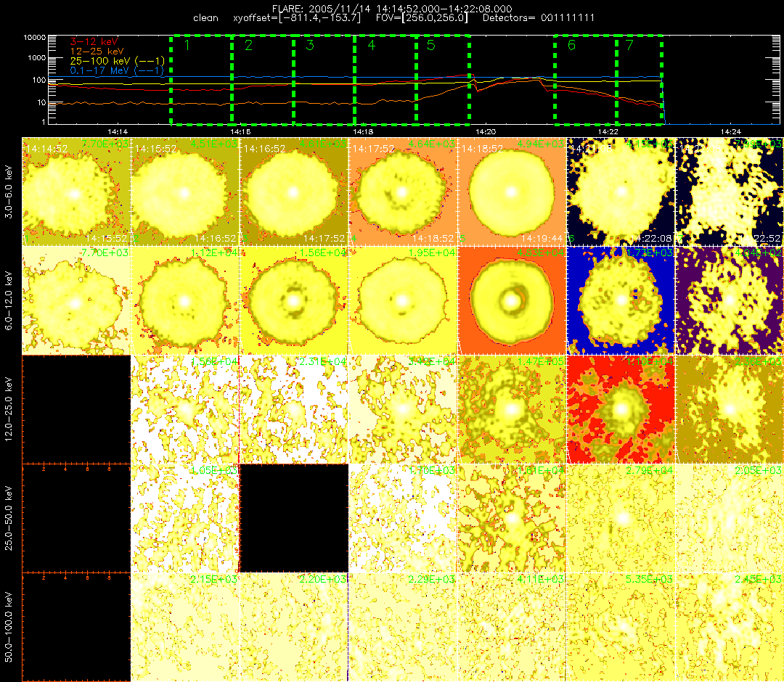Click interval marker 3 on light curve
Viewport: 784px width, 682px height.
coord(310,46)
